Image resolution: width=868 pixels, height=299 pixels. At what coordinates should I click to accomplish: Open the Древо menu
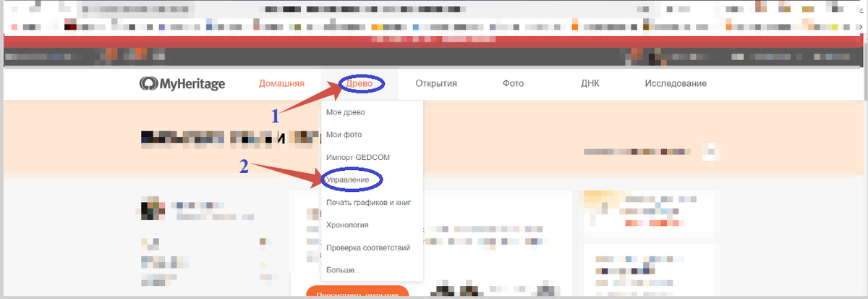coord(359,84)
